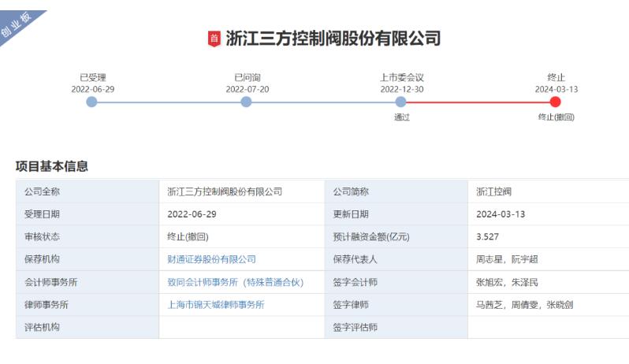Click the red 首 badge beside company title
629x364 pixels.
coord(214,39)
